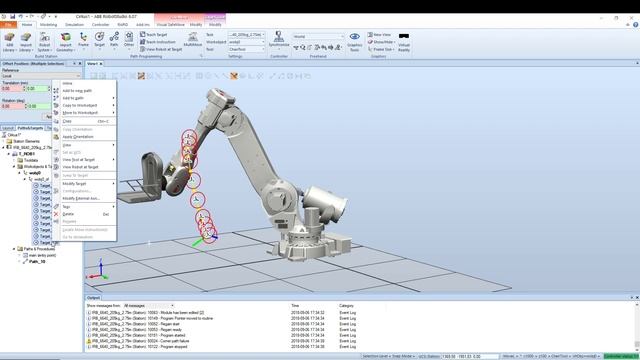640x360 pixels.
Task: Open the Path ribbon tool
Action: 114,41
